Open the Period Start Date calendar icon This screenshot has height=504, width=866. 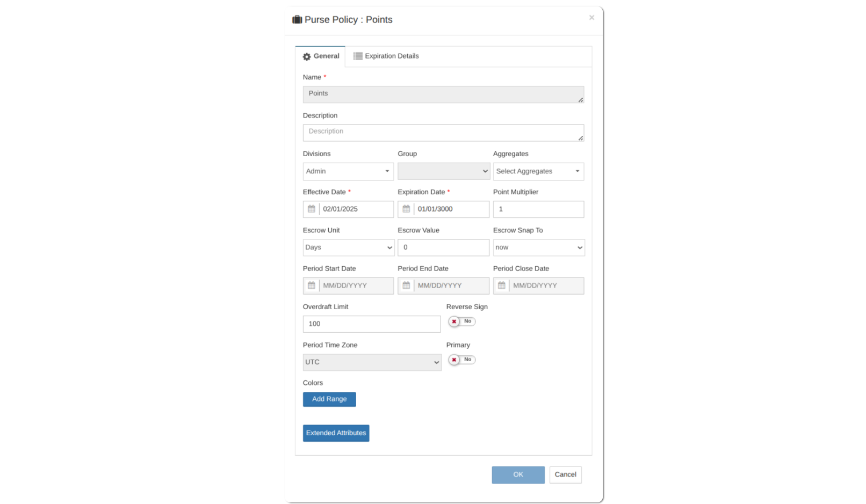(x=312, y=286)
